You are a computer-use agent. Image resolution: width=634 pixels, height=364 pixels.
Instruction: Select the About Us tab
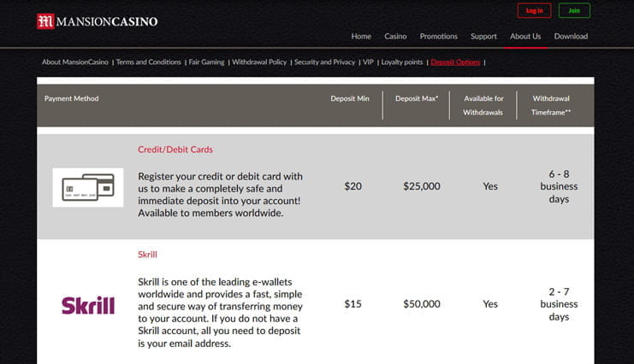click(525, 37)
